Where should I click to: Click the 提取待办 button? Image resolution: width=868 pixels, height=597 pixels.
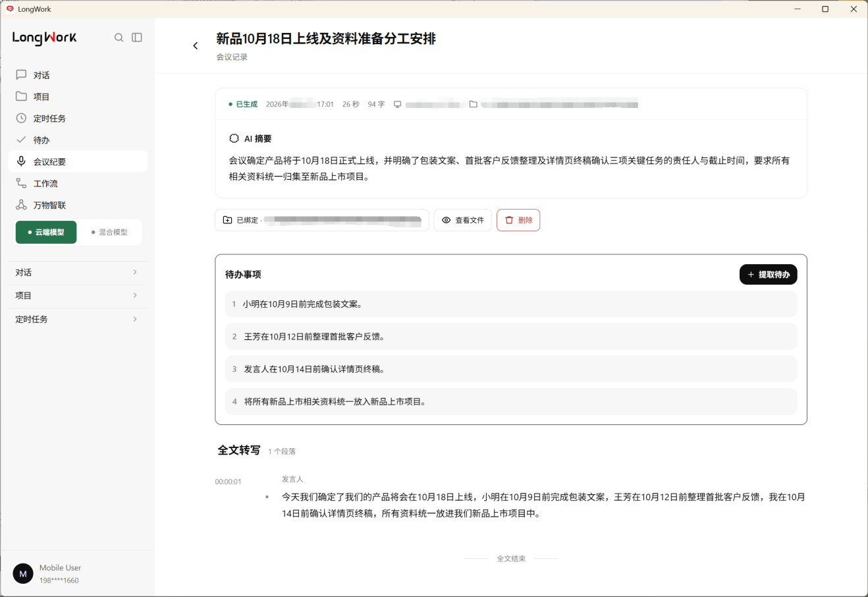point(769,274)
